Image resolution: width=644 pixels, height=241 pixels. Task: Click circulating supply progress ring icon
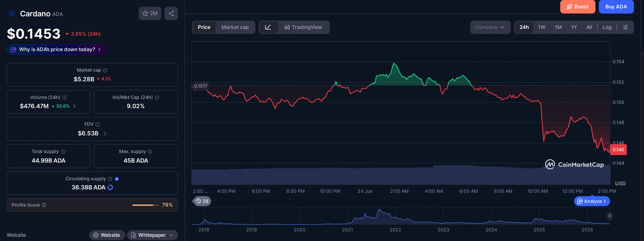point(110,187)
